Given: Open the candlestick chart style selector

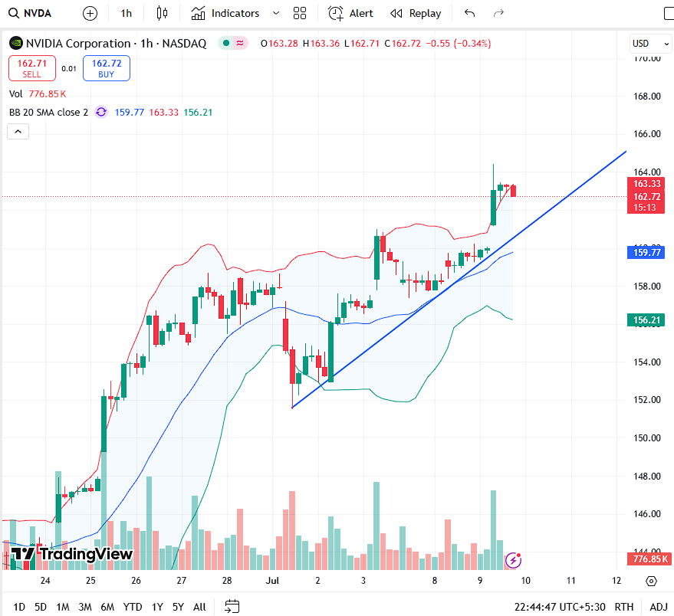Looking at the screenshot, I should [x=162, y=13].
